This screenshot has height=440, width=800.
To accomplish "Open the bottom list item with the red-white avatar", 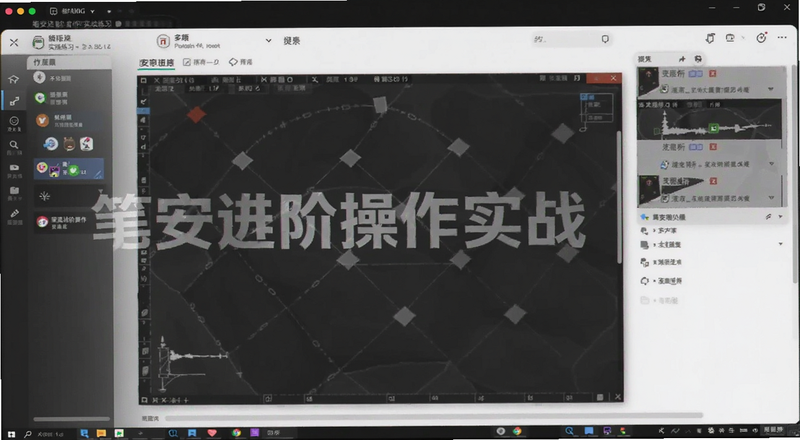I will coord(64,222).
